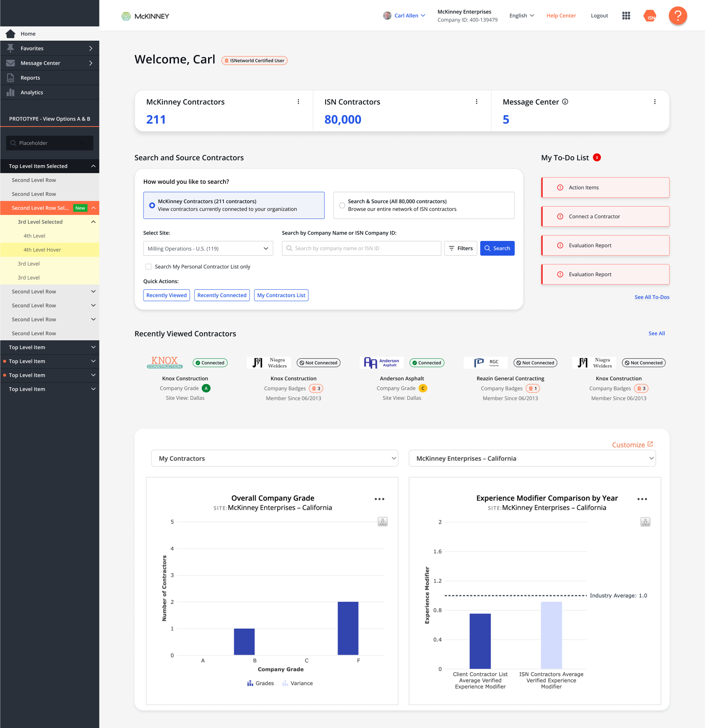Go to Home in the sidebar
This screenshot has width=705, height=728.
50,34
